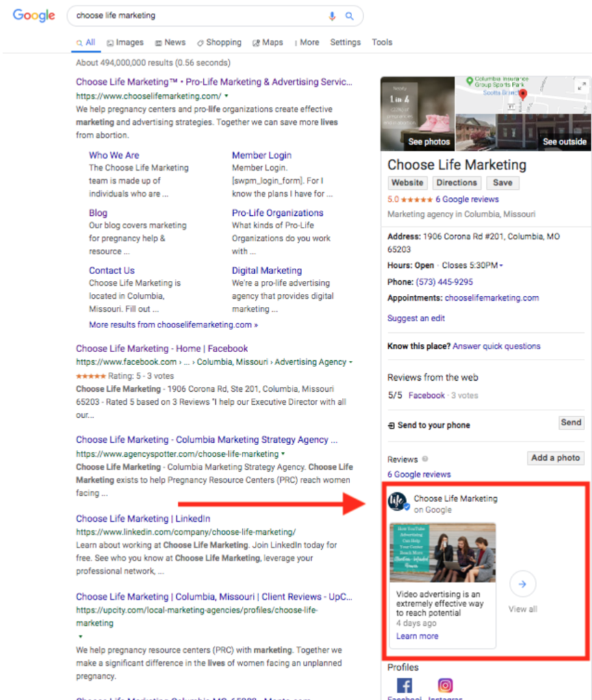Viewport: 592px width, 700px height.
Task: Switch to the Images tab
Action: click(x=125, y=42)
